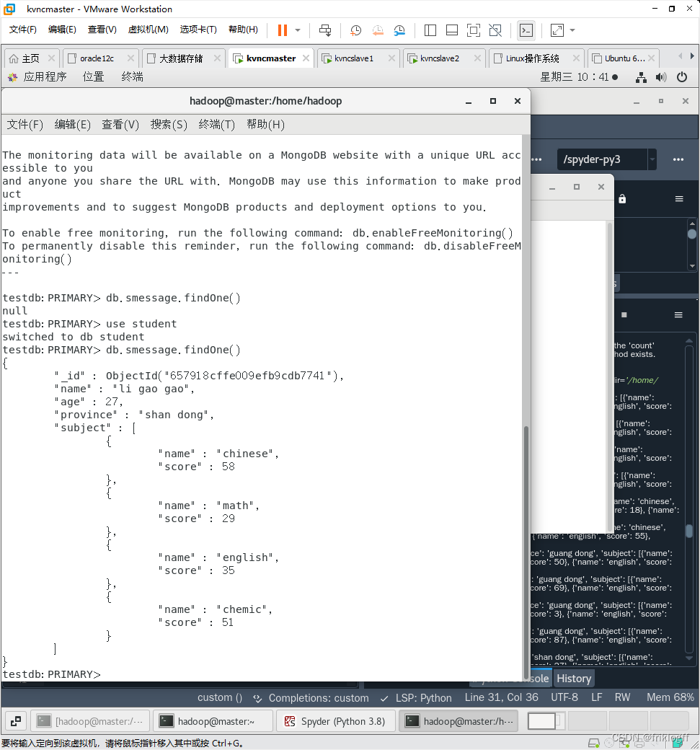Screen dimensions: 700x750
Task: Send Ctrl+Alt+Del to the guest OS
Action: coord(325,30)
